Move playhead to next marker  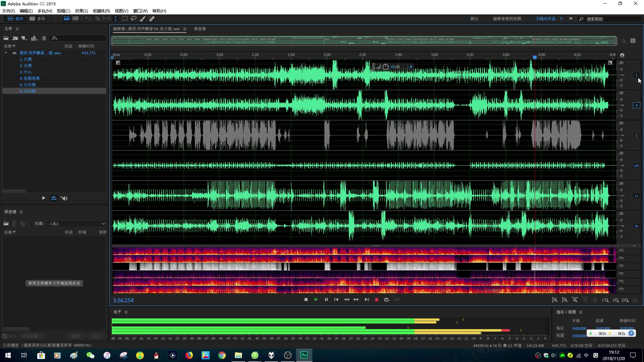click(x=367, y=300)
